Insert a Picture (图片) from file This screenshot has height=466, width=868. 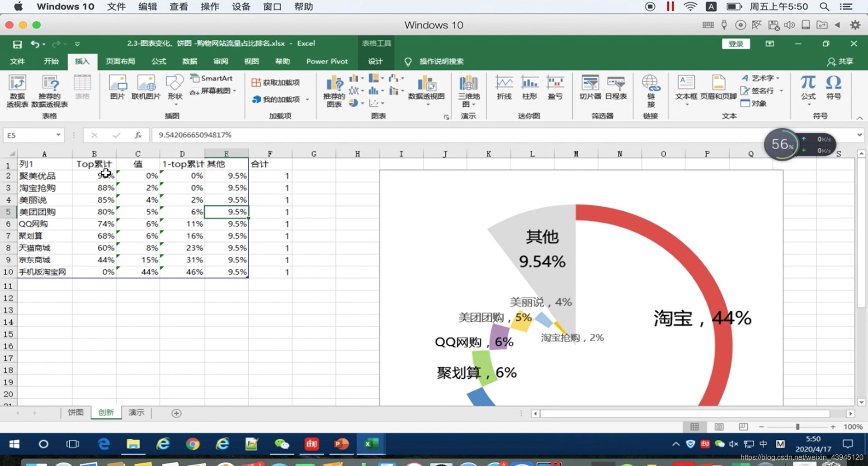tap(118, 87)
